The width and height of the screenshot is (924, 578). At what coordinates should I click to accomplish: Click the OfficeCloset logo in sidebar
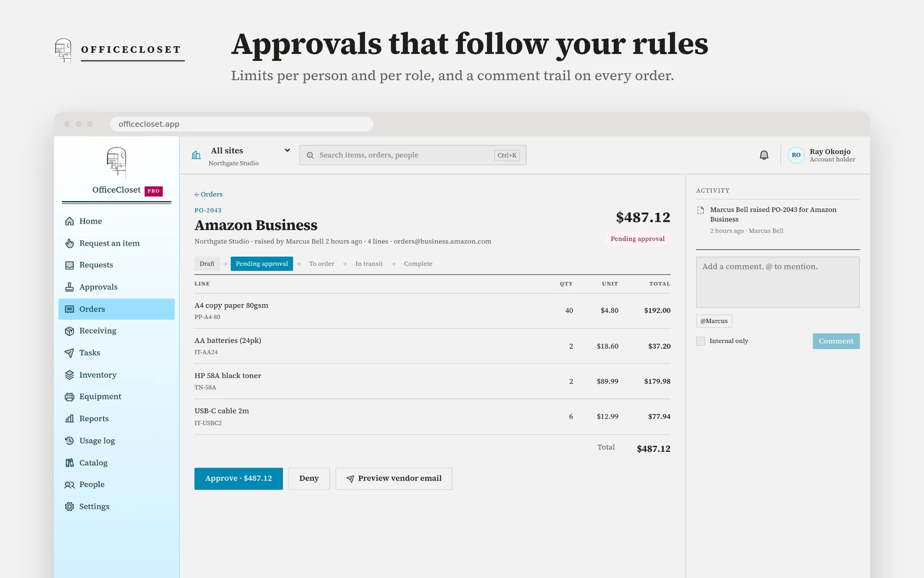coord(116,162)
